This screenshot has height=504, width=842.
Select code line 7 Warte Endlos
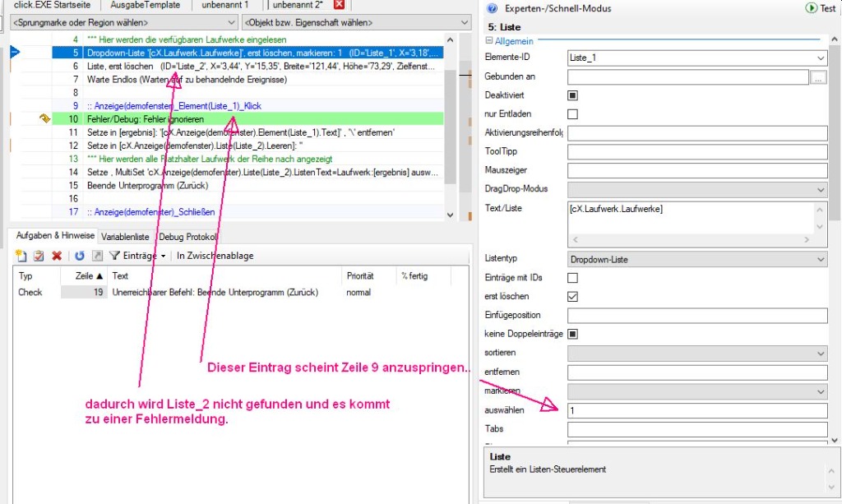click(248, 80)
